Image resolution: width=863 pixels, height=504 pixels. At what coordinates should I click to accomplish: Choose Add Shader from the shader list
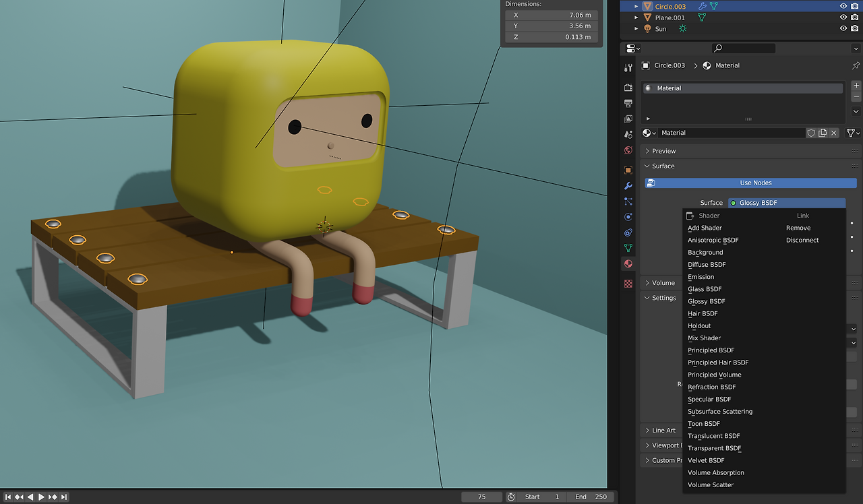[x=705, y=228]
